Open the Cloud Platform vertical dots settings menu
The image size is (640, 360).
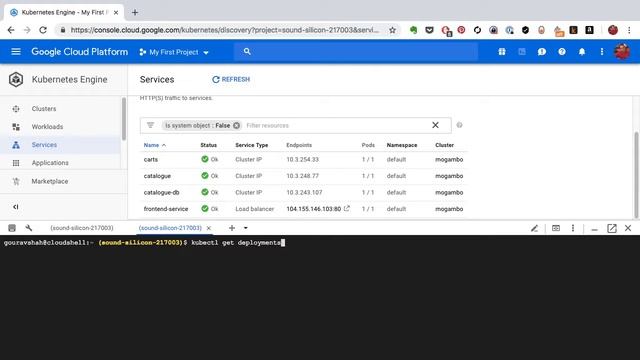click(602, 52)
